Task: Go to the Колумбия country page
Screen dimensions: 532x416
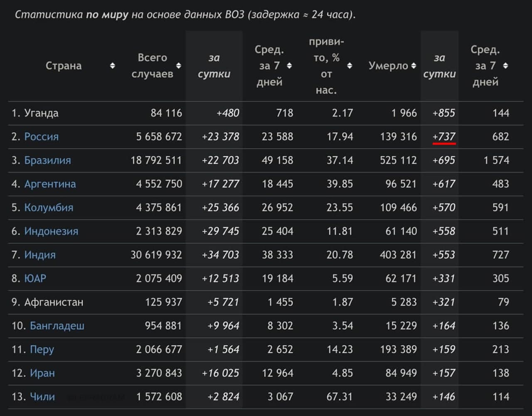Action: tap(49, 208)
